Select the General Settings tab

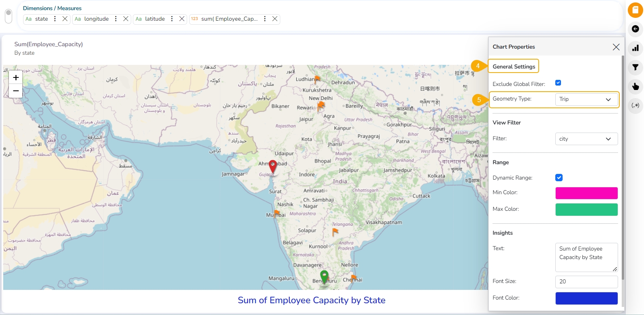coord(514,66)
